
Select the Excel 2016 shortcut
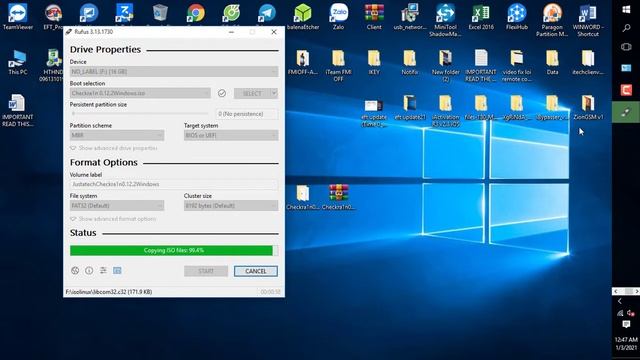click(x=481, y=17)
